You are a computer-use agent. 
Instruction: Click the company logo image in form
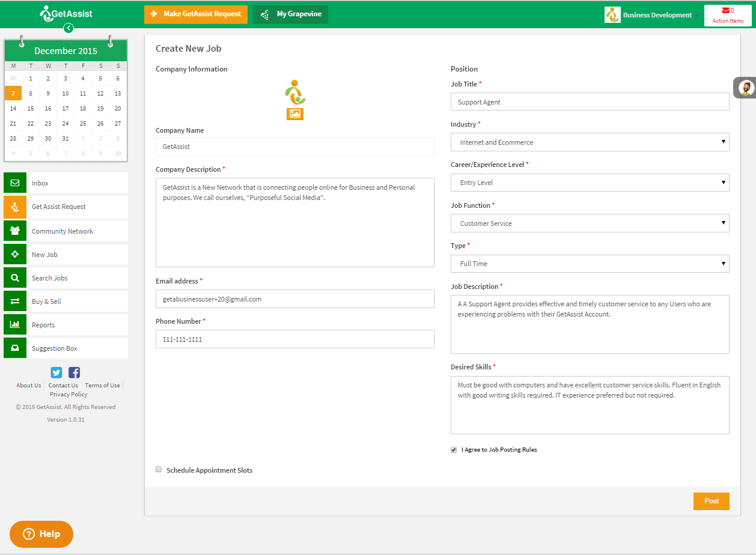coord(295,92)
